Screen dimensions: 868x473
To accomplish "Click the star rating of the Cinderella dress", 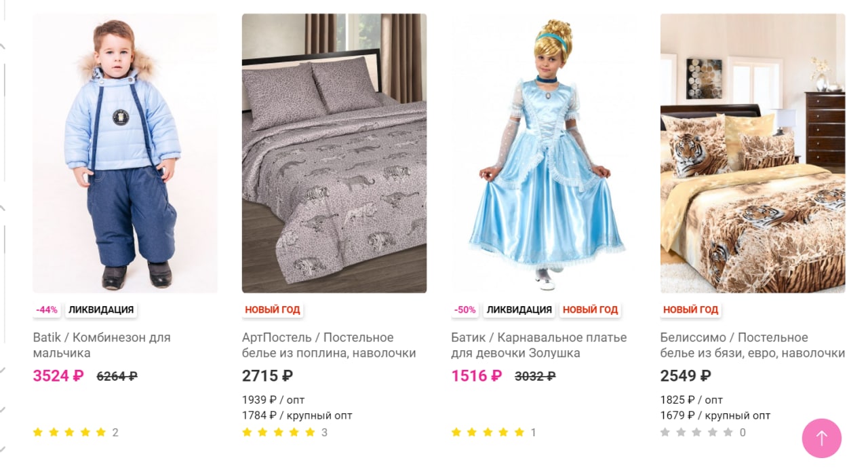I will click(488, 432).
